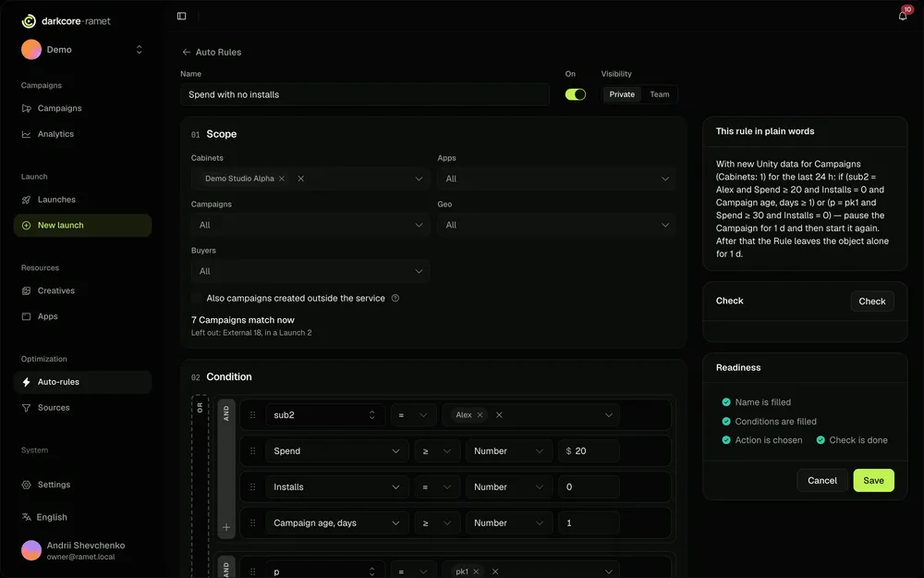Screen dimensions: 924x578
Task: Click the drag handle on Installs row
Action: pos(253,487)
